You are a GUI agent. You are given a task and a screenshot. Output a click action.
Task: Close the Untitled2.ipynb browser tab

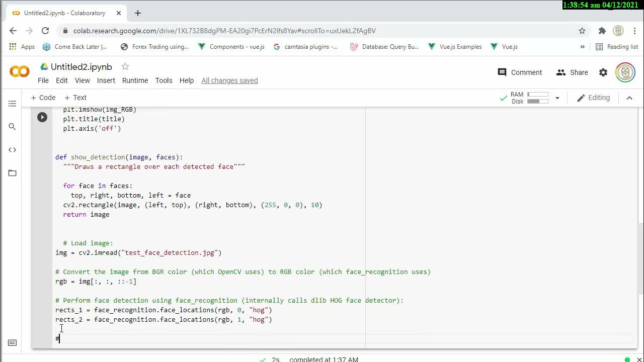[120, 13]
